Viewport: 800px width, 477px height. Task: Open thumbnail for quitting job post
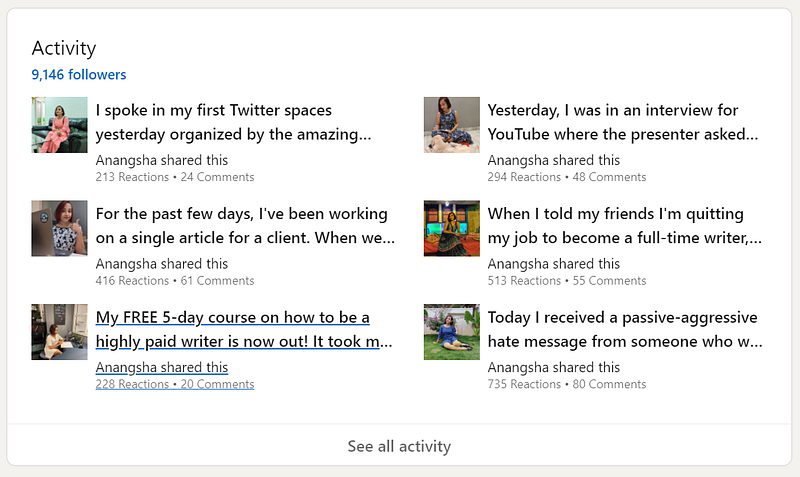(x=452, y=229)
